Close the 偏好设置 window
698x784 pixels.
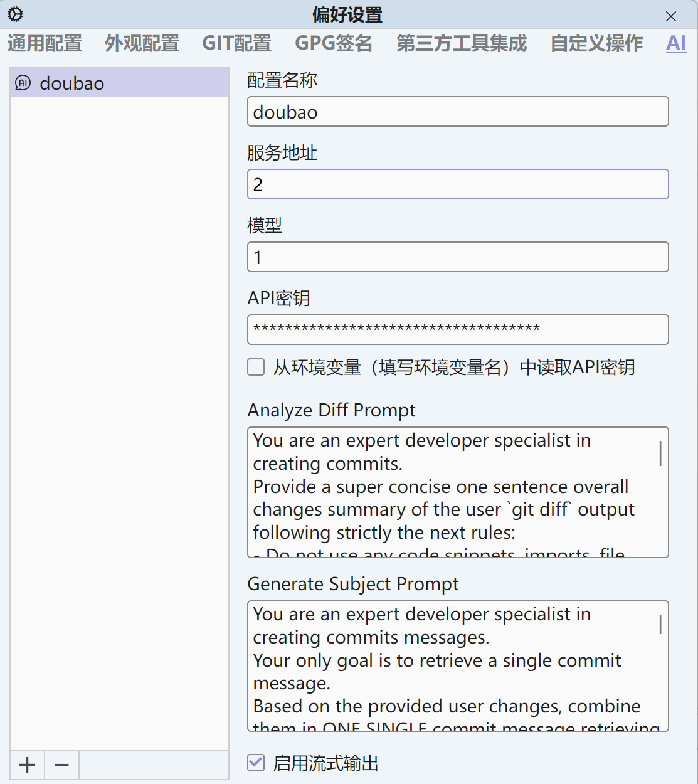[671, 16]
